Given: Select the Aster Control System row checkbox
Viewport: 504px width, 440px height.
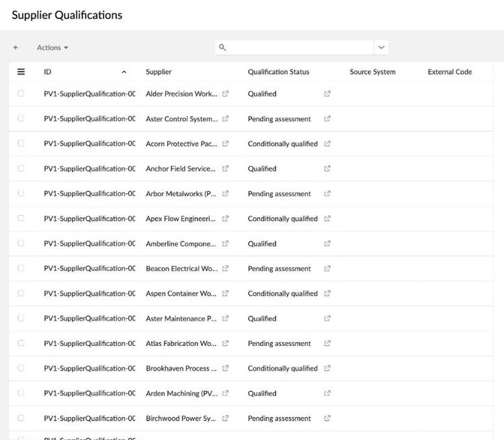Looking at the screenshot, I should coord(21,118).
